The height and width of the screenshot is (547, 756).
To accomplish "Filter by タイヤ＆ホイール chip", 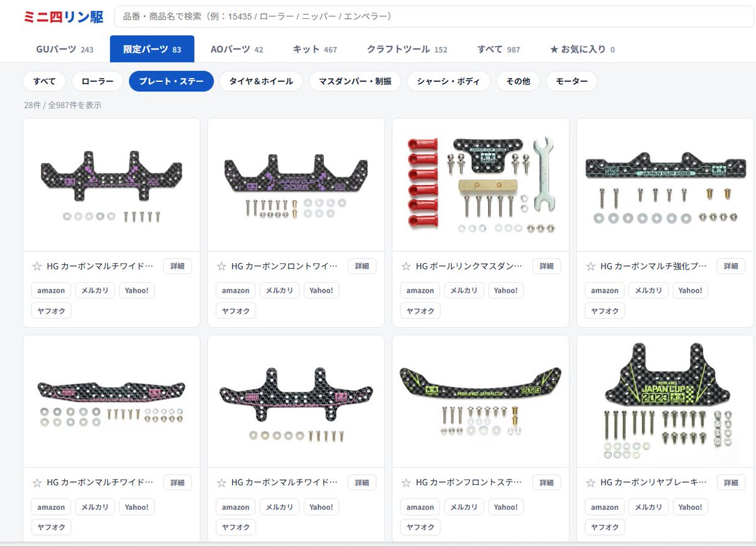I will point(261,81).
